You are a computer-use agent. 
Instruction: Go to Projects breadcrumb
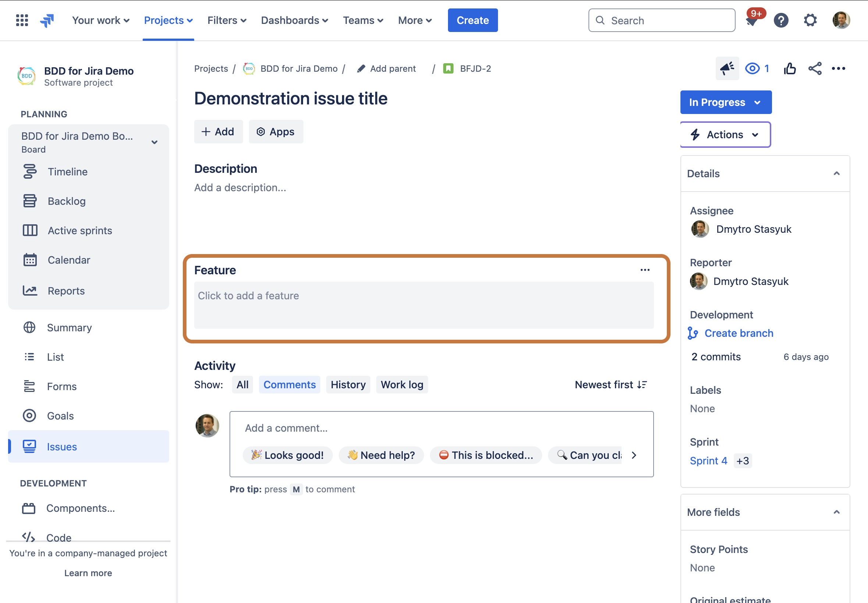[211, 68]
